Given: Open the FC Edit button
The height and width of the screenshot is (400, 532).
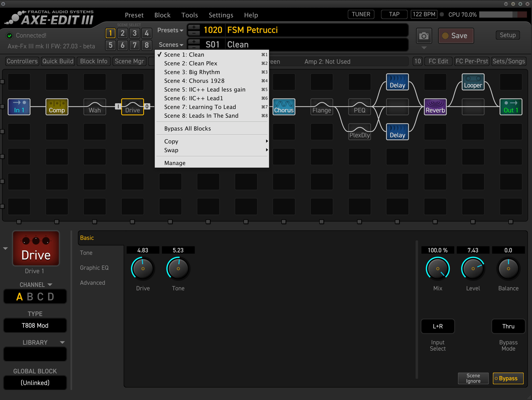Looking at the screenshot, I should 438,61.
